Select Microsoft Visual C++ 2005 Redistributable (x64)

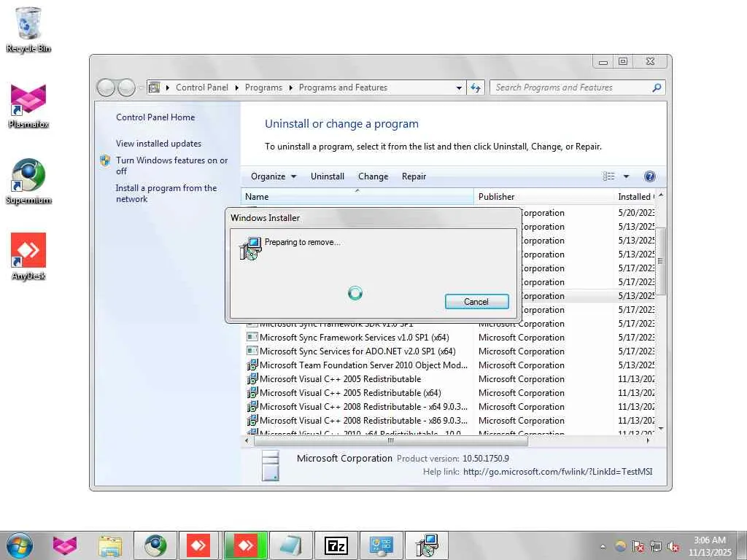350,392
